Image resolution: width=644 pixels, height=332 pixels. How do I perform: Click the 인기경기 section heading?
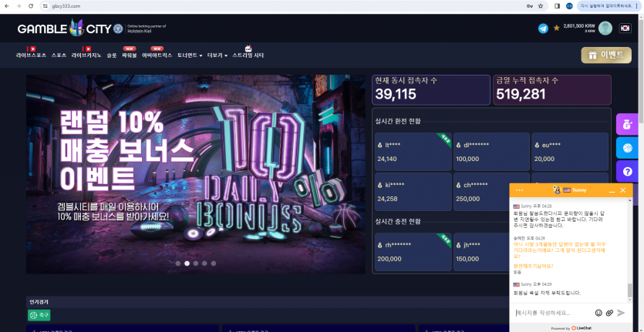point(39,302)
